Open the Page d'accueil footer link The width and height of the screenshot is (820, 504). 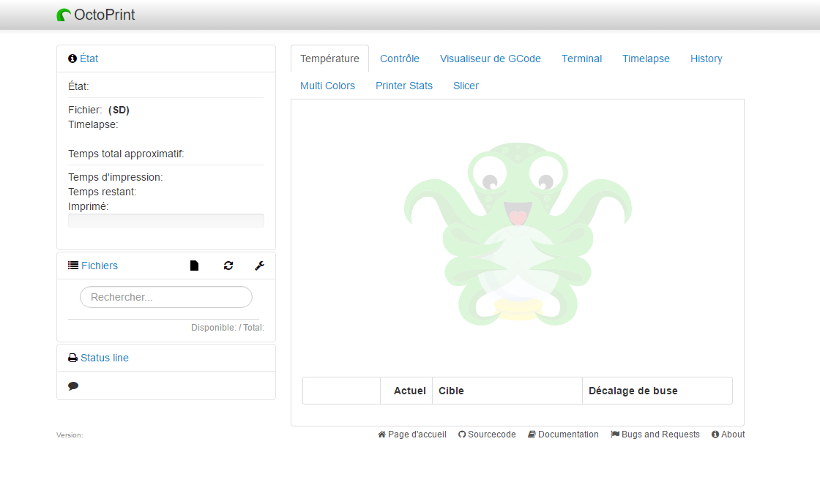click(x=417, y=435)
